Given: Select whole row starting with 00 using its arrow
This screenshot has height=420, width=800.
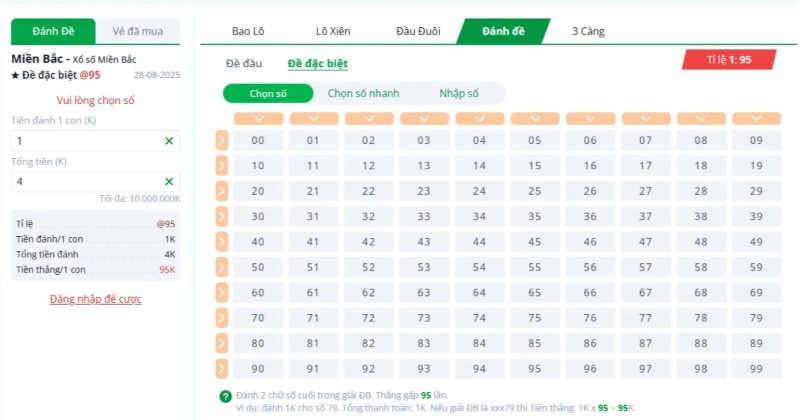Looking at the screenshot, I should [221, 140].
